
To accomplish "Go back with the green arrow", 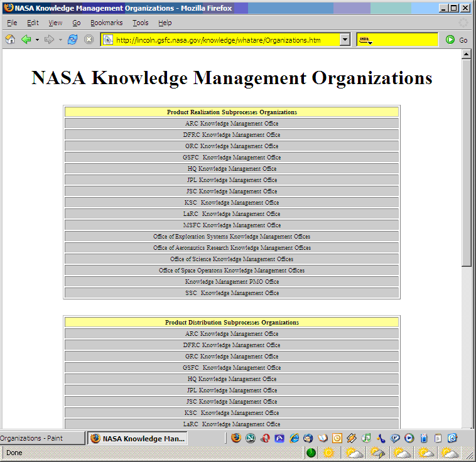I will pos(26,40).
